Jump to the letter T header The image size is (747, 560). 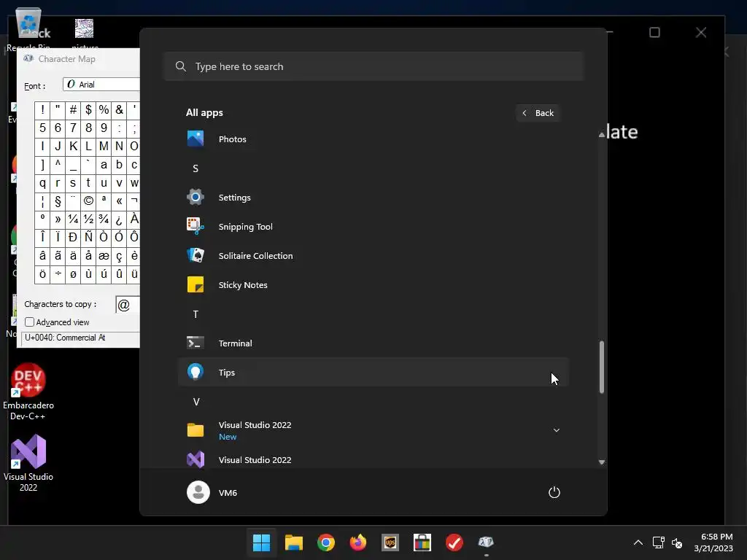(196, 314)
